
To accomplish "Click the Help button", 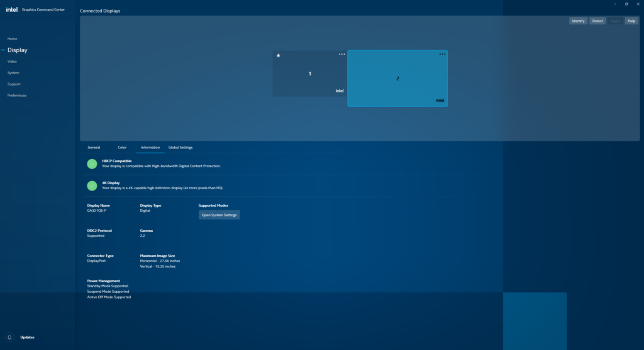I will [631, 21].
